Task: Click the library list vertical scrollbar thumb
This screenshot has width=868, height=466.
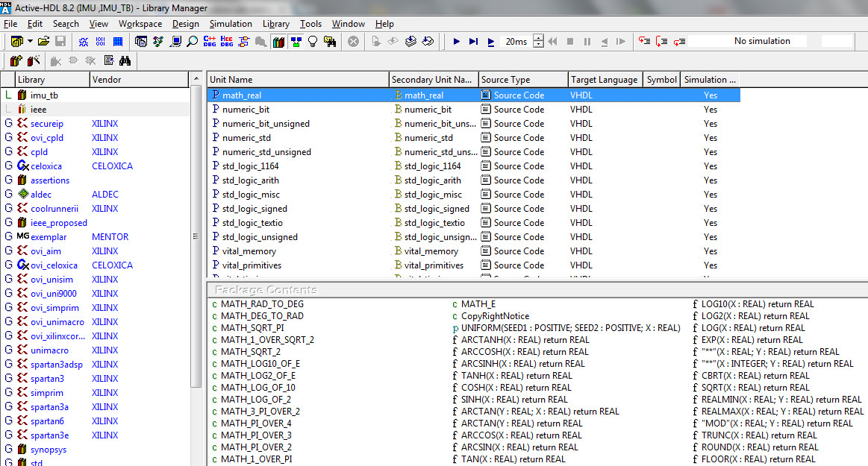Action: tap(196, 237)
